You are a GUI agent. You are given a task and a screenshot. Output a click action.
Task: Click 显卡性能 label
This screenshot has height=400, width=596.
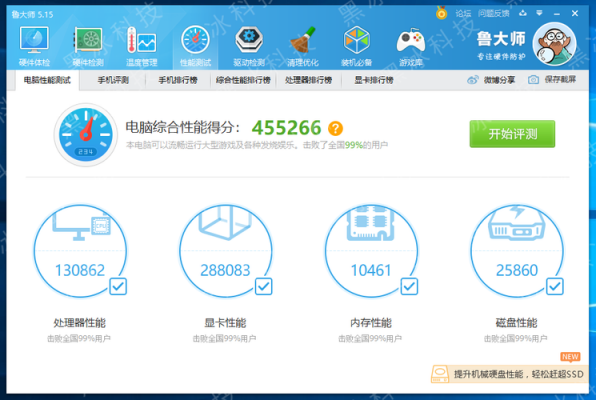pyautogui.click(x=225, y=323)
